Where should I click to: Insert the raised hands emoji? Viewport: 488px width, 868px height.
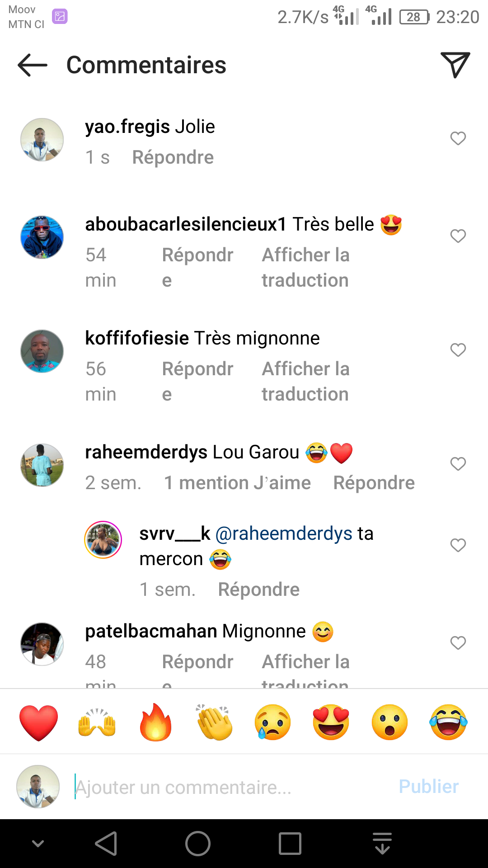click(97, 722)
